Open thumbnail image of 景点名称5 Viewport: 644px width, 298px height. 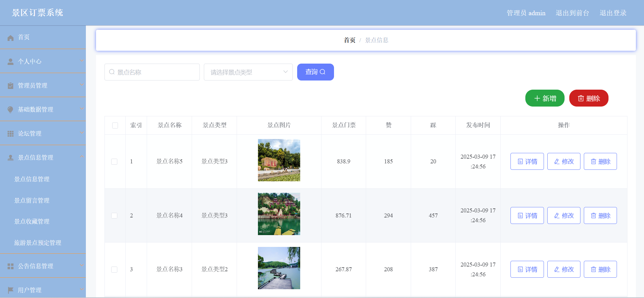[x=279, y=160]
